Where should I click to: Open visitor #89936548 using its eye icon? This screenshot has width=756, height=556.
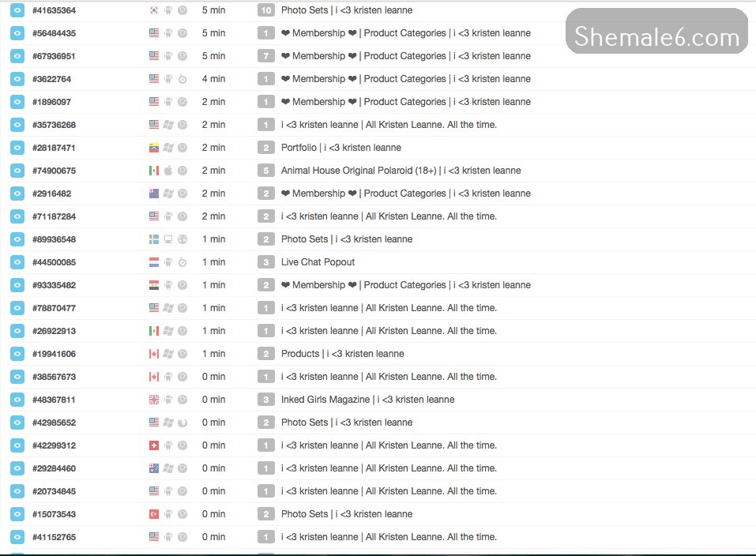point(17,239)
